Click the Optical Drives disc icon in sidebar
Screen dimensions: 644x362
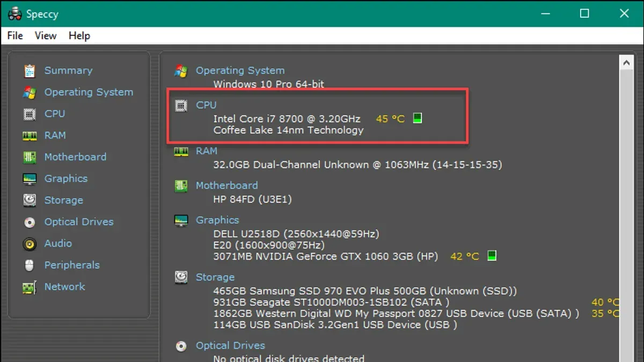pos(30,222)
